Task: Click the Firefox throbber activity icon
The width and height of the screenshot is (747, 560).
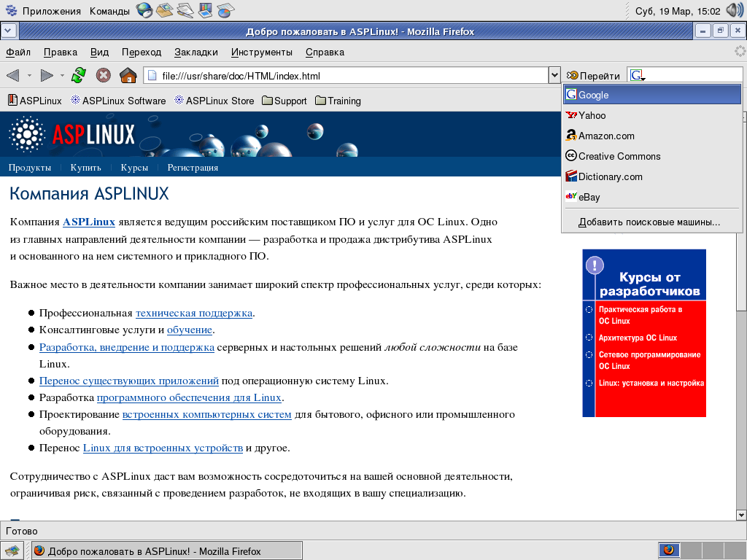Action: tap(740, 52)
